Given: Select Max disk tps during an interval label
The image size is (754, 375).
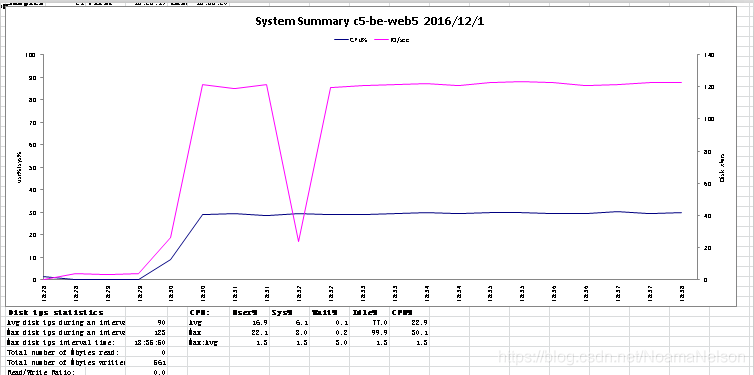Looking at the screenshot, I should 65,332.
